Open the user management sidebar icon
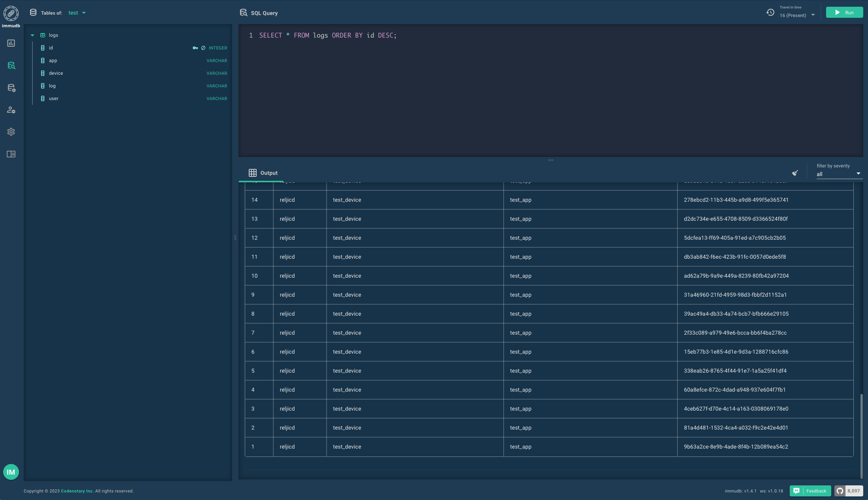Viewport: 868px width, 500px height. coord(11,110)
